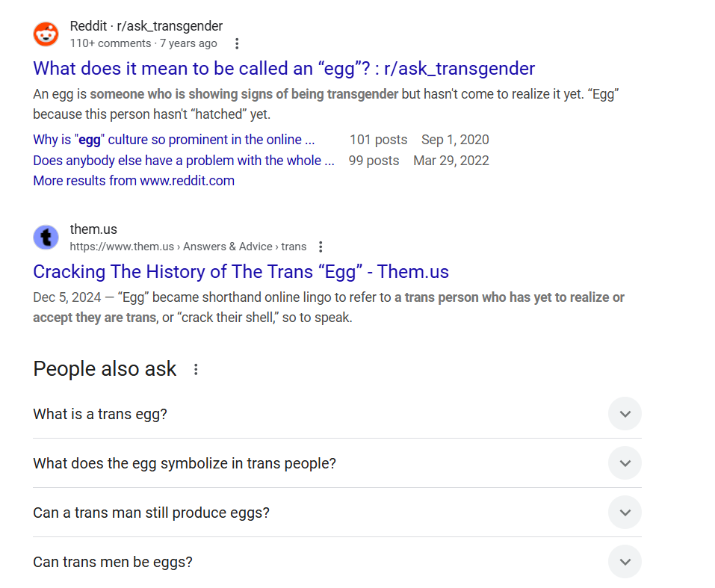Open "Why is egg culture so prominent" sublink
Screen dimensions: 715x588
[x=174, y=140]
